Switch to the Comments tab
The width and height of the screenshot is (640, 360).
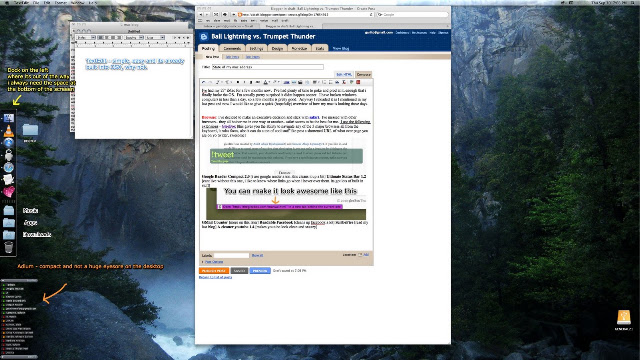point(232,48)
